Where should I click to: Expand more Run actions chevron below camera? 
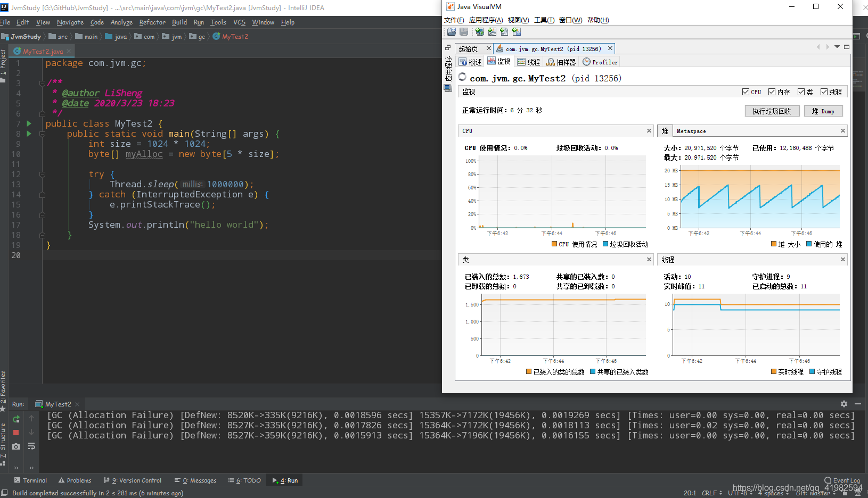click(x=16, y=468)
